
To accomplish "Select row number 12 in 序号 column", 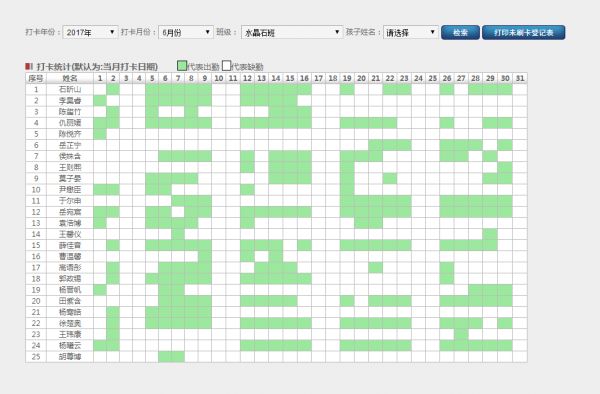I will click(x=36, y=212).
